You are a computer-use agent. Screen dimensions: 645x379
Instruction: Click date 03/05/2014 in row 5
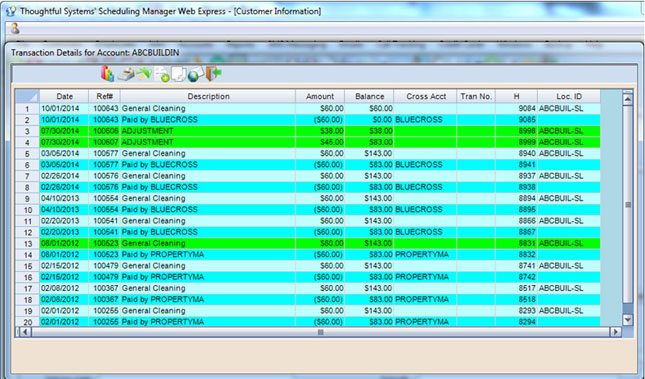pos(60,153)
